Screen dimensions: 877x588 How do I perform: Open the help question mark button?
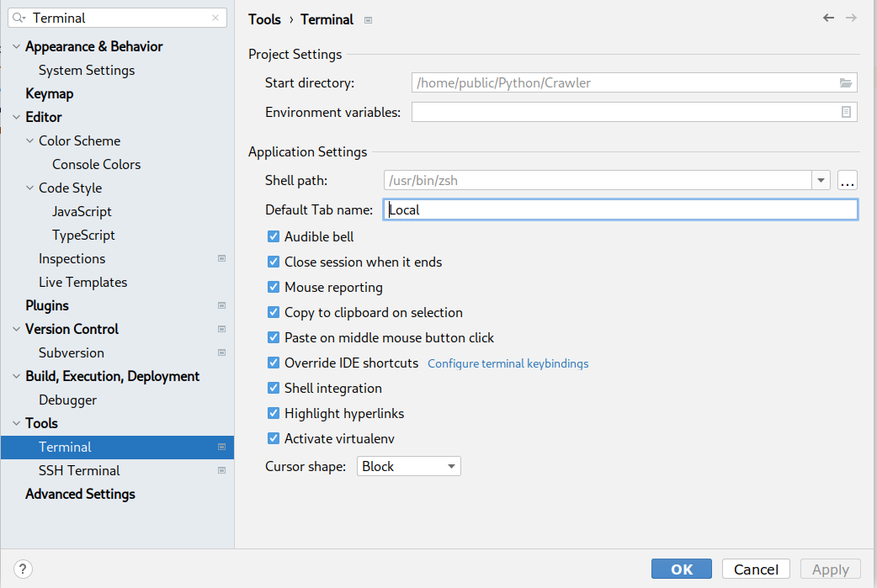(x=24, y=569)
